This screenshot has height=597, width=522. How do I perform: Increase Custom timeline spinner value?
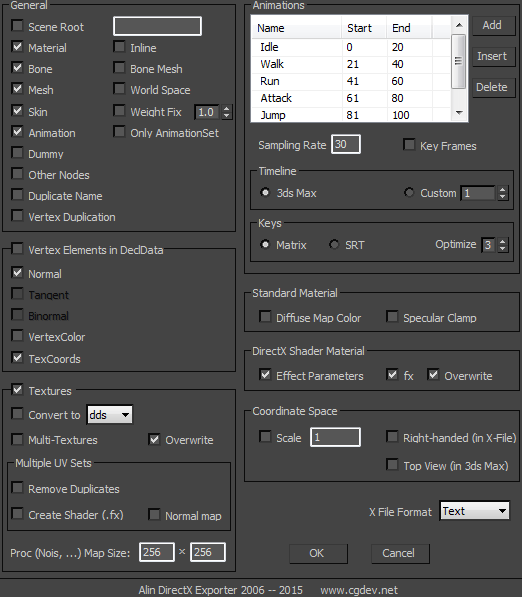click(x=503, y=189)
